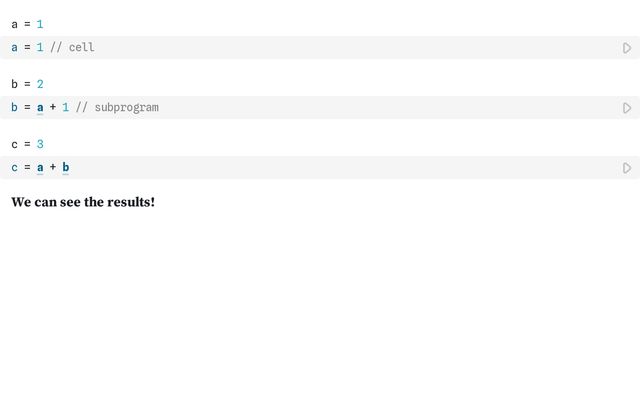Edit the "c = a + b" code cell
Viewport: 640px width, 400px height.
pos(300,168)
